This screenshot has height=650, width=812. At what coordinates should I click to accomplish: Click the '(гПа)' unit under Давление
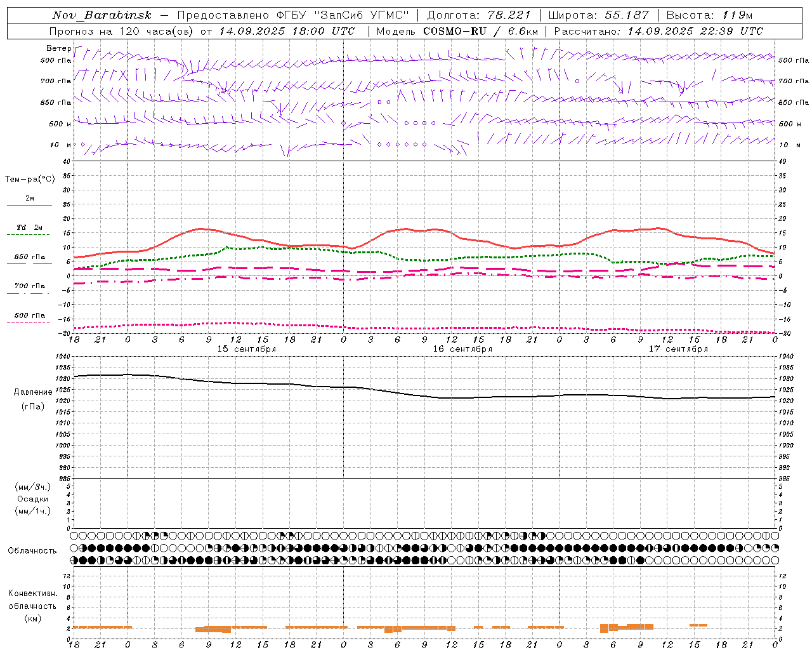(x=33, y=406)
